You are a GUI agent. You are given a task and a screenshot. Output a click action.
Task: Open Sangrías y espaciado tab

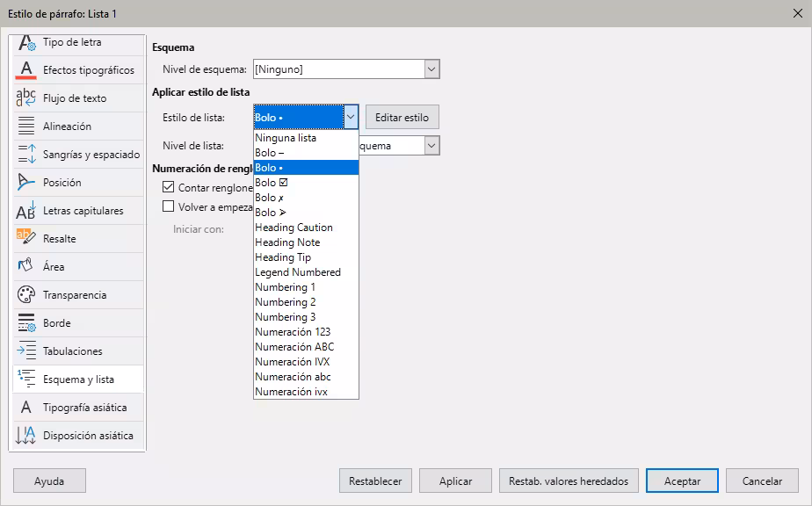tap(78, 155)
